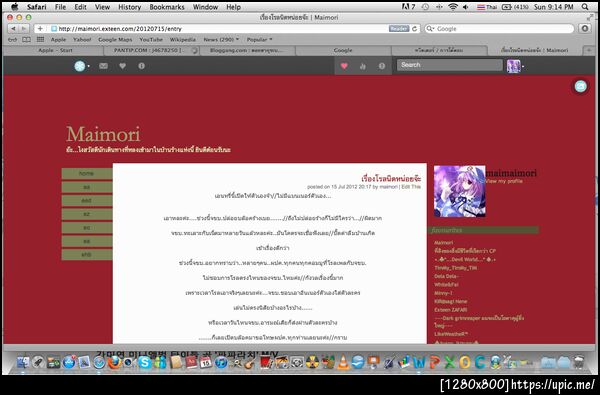Open the Help menu
This screenshot has height=395, width=600.
pos(233,7)
